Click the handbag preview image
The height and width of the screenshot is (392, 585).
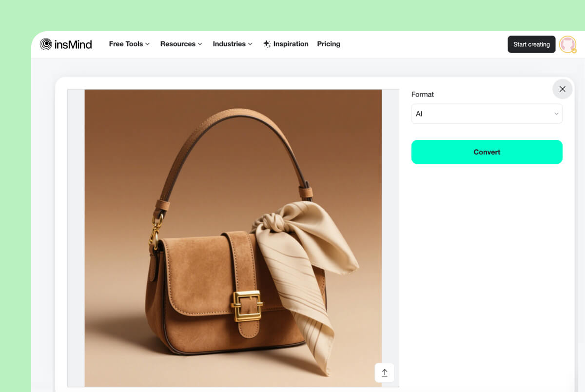click(233, 238)
